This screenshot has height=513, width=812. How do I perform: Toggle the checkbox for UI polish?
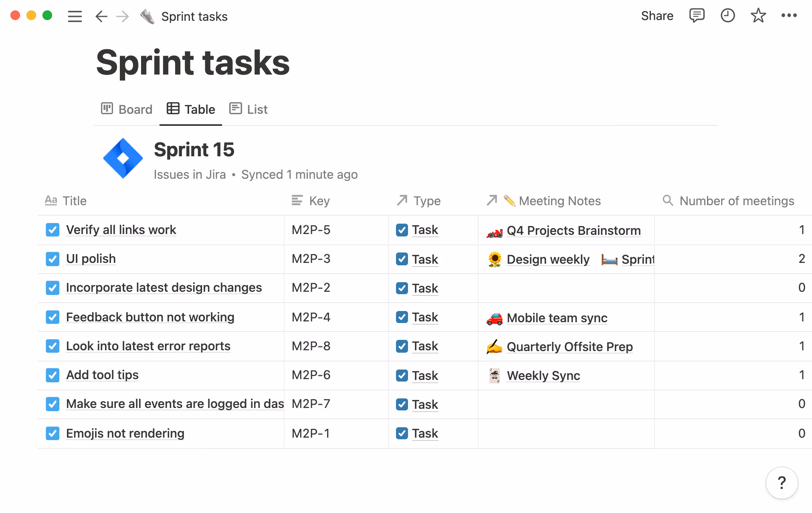pos(53,259)
